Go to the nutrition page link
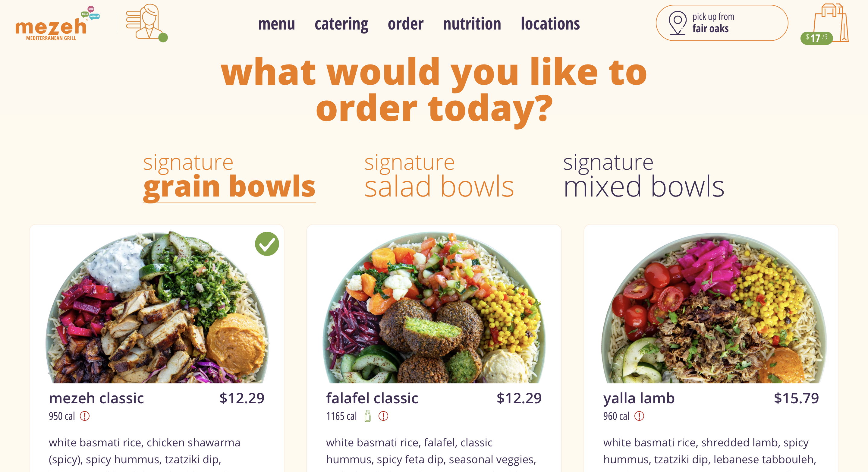The width and height of the screenshot is (868, 472). [x=472, y=24]
